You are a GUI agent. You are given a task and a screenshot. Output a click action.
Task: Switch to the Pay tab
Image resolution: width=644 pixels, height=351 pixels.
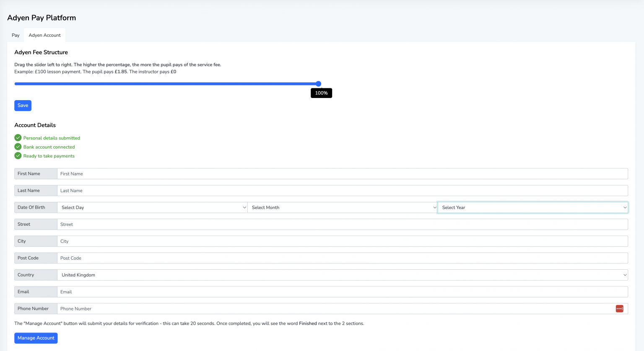point(16,35)
